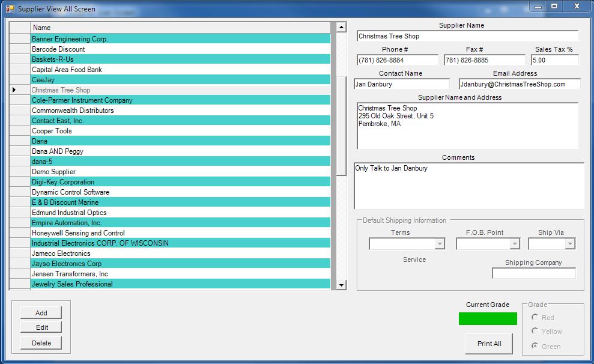Close the Supplier View All Screen window
Image resolution: width=594 pixels, height=364 pixels.
pos(577,7)
